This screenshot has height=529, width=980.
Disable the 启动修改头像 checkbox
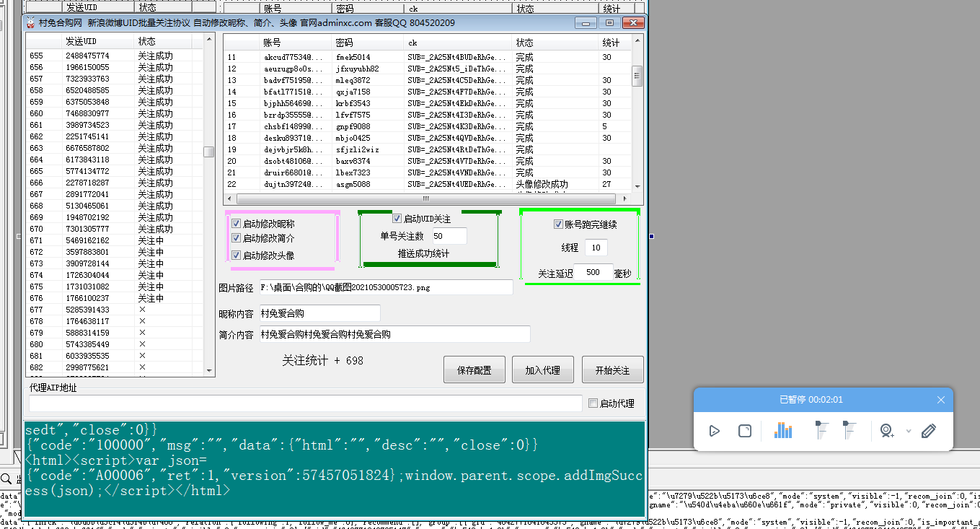pos(236,255)
